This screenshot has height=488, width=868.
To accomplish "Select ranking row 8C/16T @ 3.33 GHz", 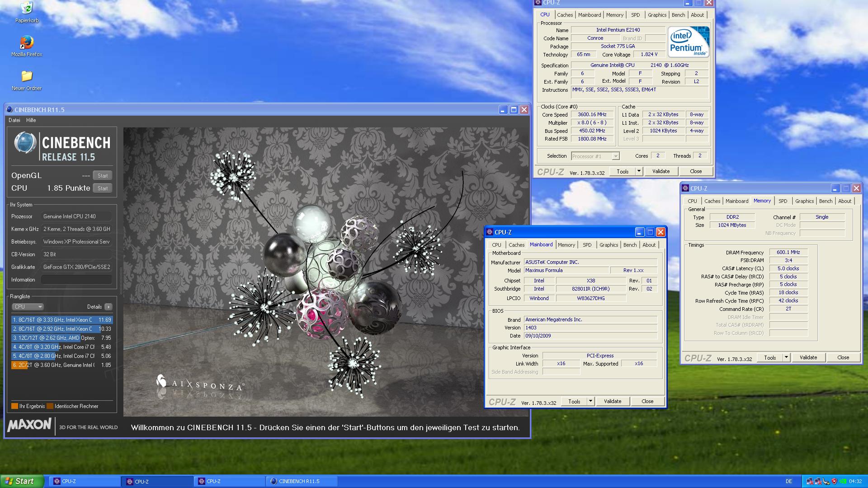I will click(61, 320).
